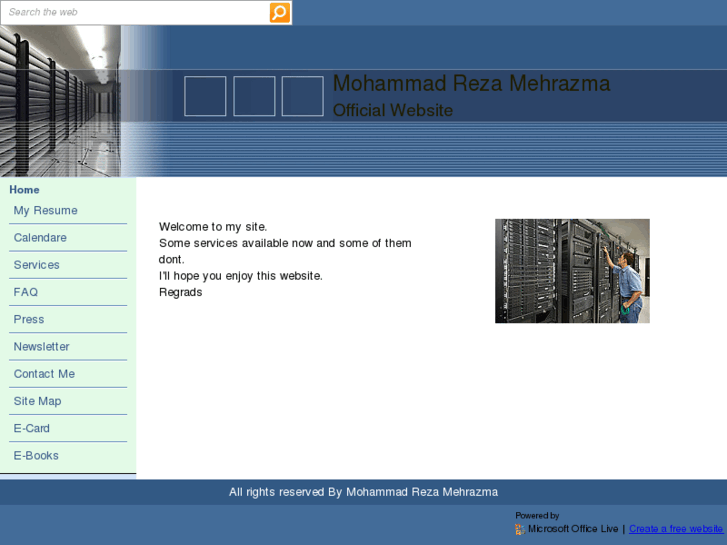Screen dimensions: 727x545
Task: Click the orange search magnifier button
Action: [280, 13]
